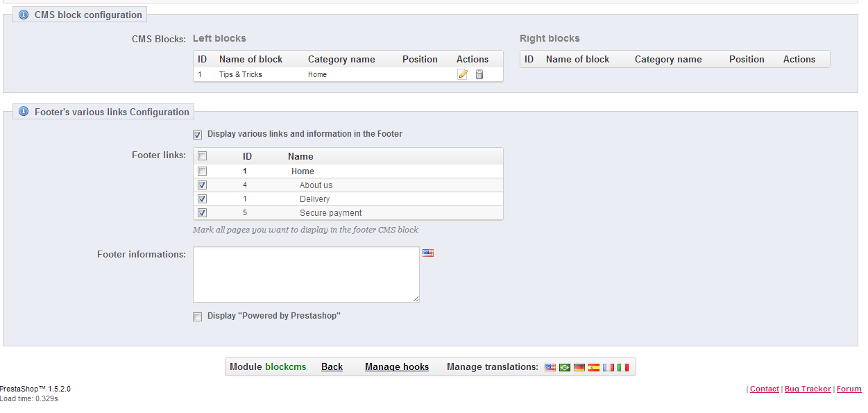This screenshot has height=413, width=868.
Task: Focus the Footer informations text area
Action: [306, 275]
